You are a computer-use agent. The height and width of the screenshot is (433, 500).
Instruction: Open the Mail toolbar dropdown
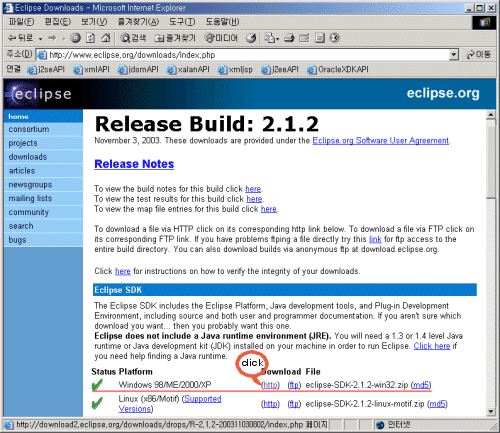pyautogui.click(x=272, y=38)
